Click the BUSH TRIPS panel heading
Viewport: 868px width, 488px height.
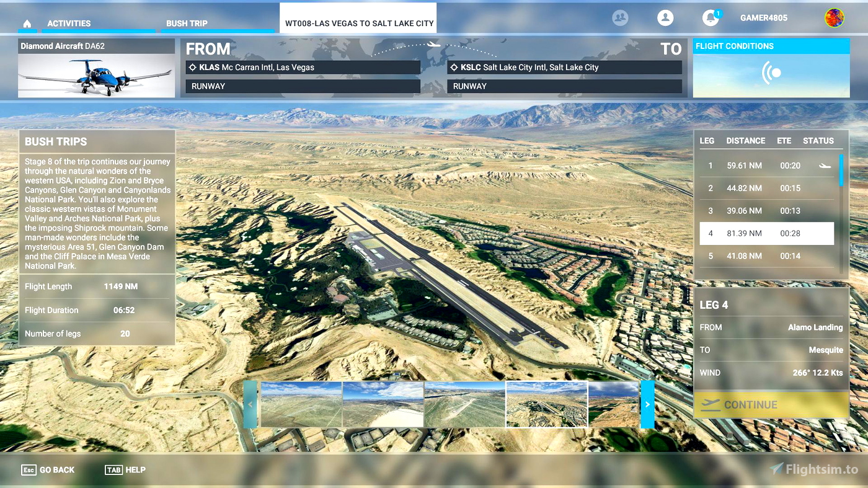[56, 141]
